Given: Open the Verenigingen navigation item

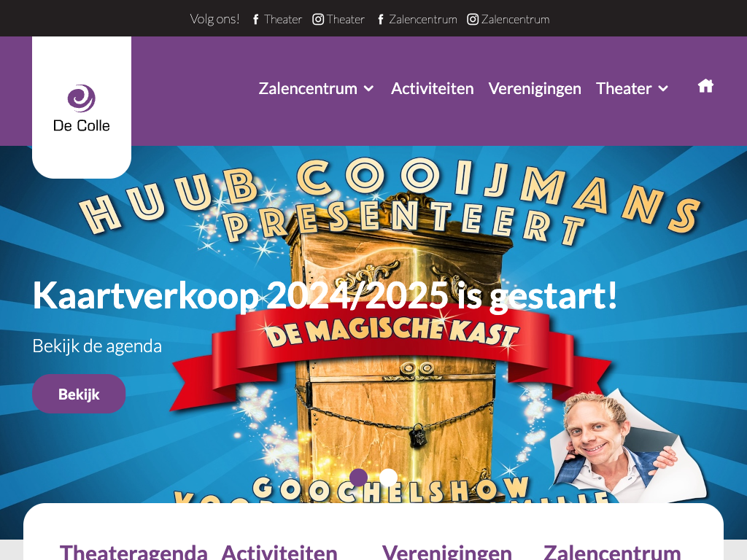Looking at the screenshot, I should [535, 88].
